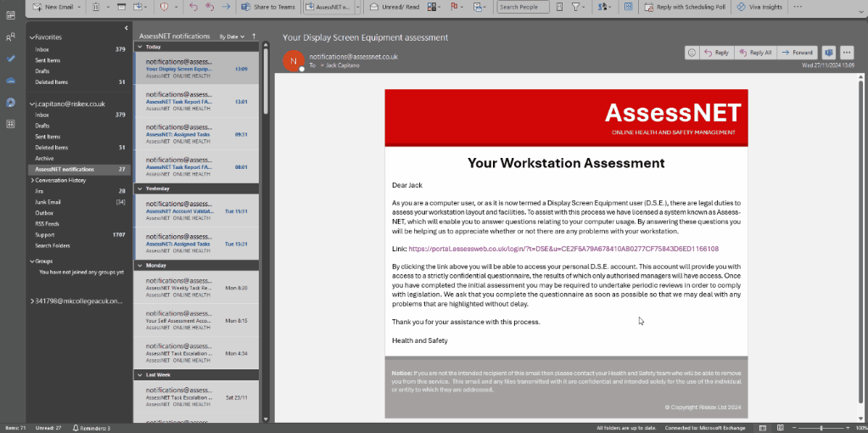
Task: Click the reading pane Reply button
Action: (716, 53)
